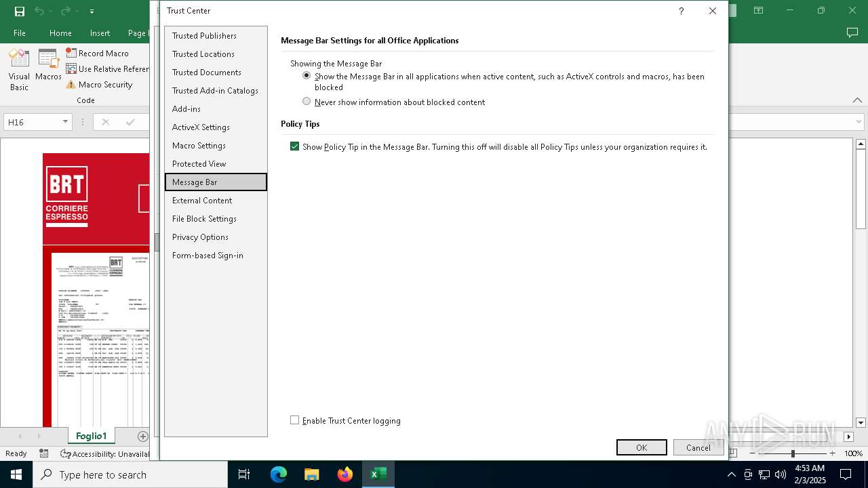Select the Message Bar section
The image size is (868, 488).
pos(216,182)
